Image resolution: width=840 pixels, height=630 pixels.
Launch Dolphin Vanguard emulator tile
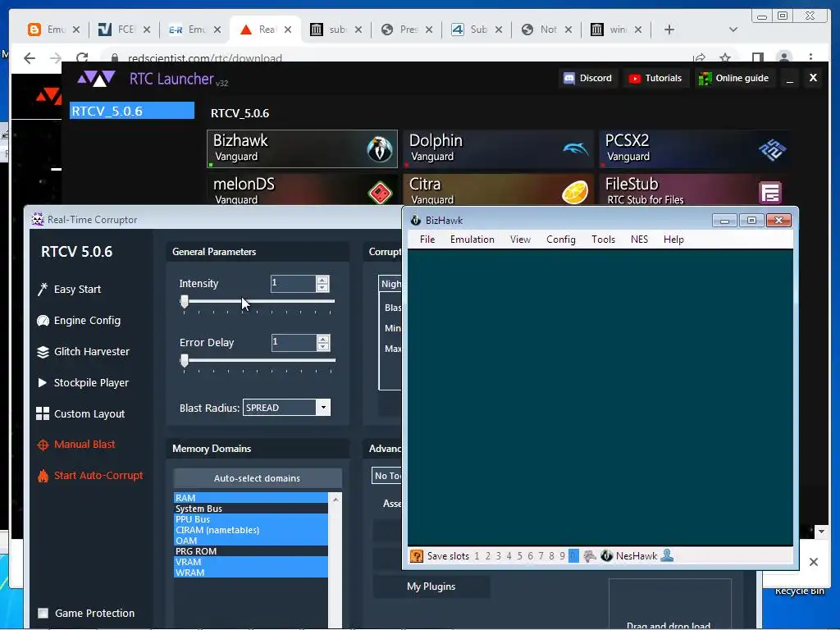498,148
